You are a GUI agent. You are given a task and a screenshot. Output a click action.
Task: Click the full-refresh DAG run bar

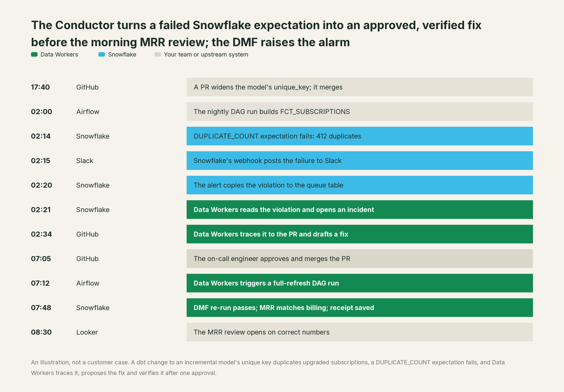(360, 283)
